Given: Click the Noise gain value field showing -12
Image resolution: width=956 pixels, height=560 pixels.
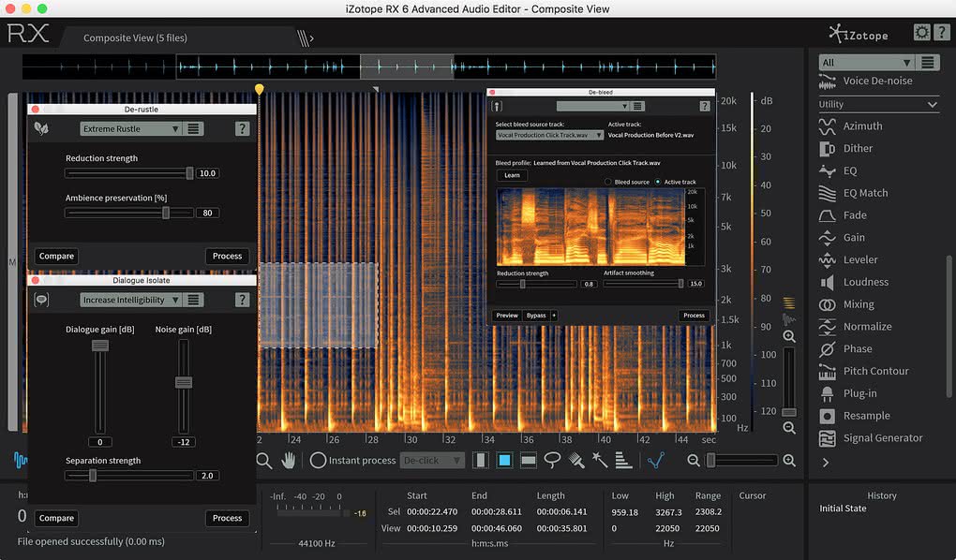Looking at the screenshot, I should point(184,442).
